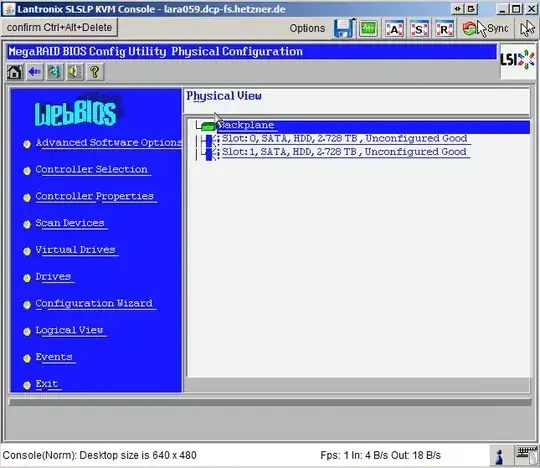Click the Slot 0 drive icon
The height and width of the screenshot is (468, 540).
[x=209, y=140]
